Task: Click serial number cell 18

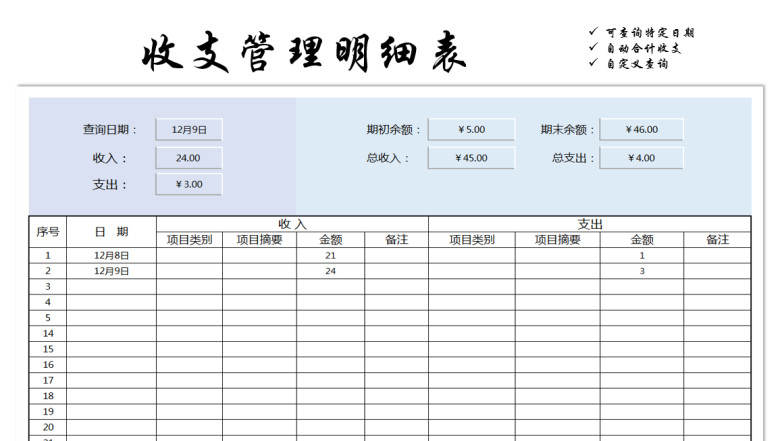Action: click(x=48, y=396)
